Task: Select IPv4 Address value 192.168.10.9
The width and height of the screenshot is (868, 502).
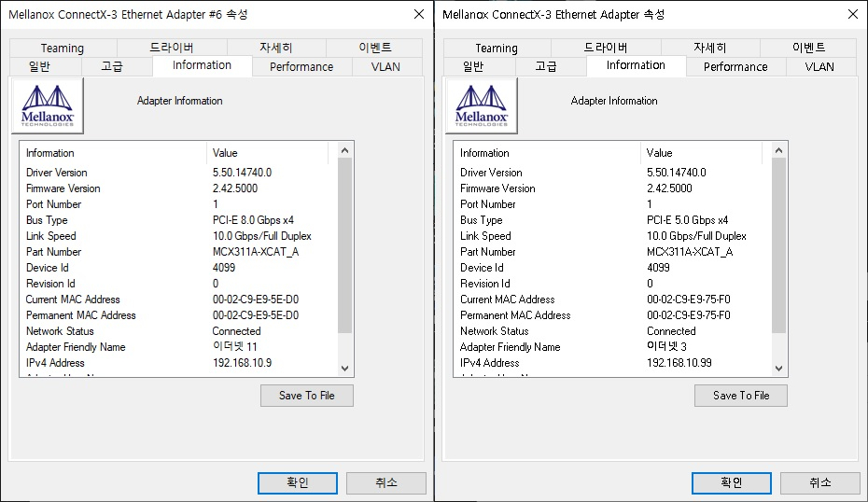Action: pyautogui.click(x=242, y=363)
